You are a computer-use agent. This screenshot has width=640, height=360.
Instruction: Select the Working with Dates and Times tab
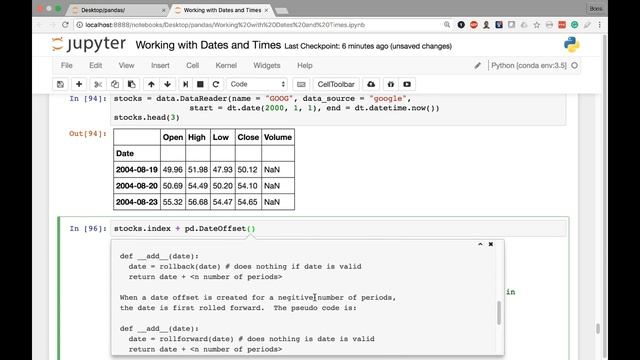coord(222,10)
